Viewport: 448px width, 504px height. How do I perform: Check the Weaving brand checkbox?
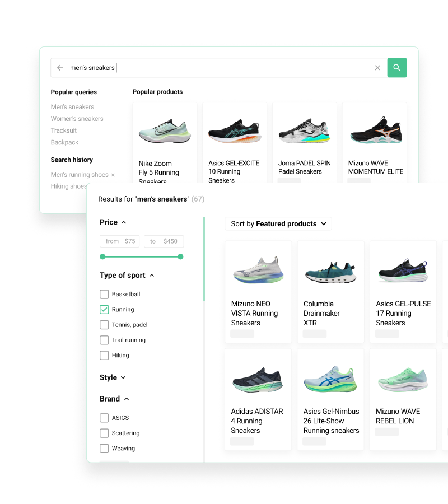[x=104, y=449]
